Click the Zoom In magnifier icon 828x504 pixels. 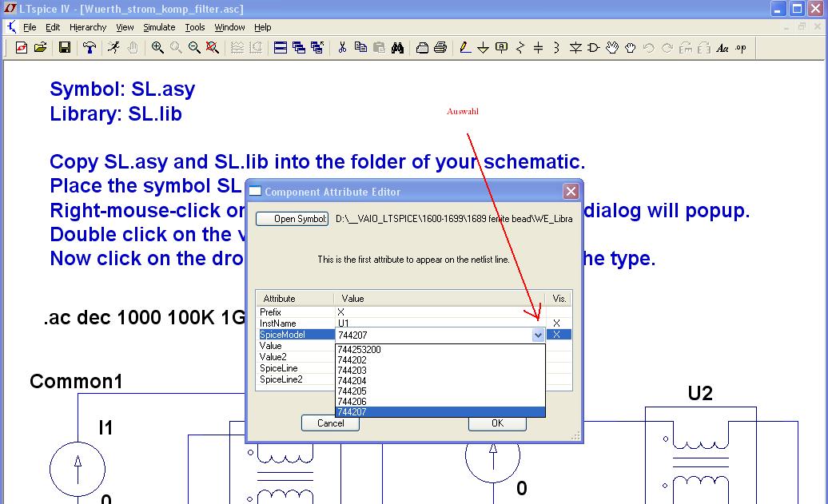157,48
